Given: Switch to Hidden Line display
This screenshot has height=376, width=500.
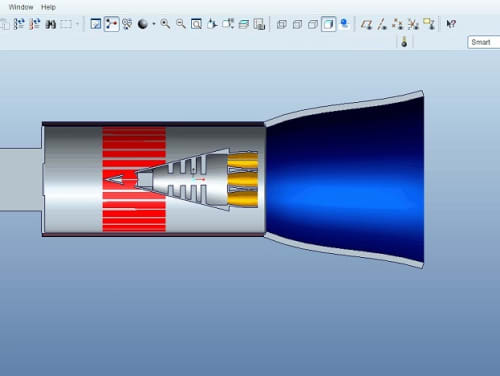Looking at the screenshot, I should [297, 24].
